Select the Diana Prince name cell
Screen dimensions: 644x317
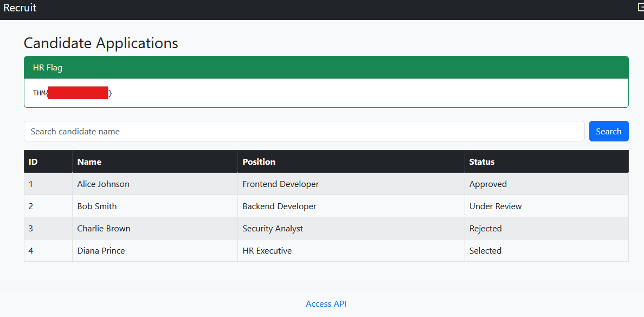pos(155,250)
